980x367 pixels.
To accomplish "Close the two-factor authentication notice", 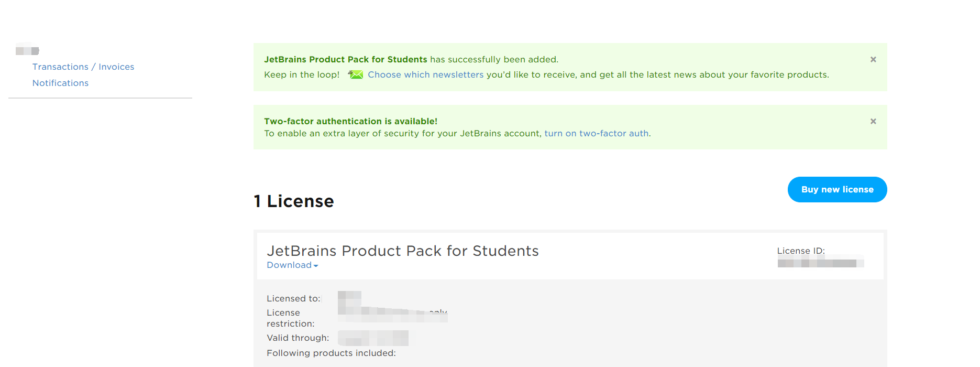I will point(873,121).
